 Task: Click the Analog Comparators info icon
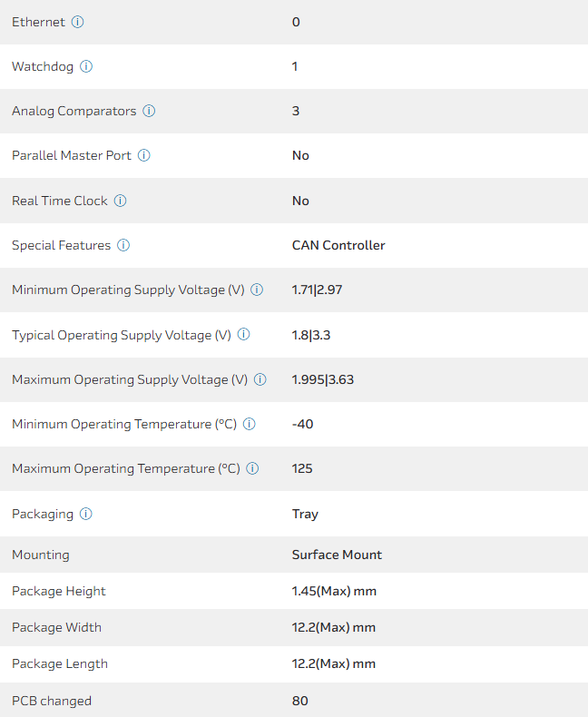coord(149,111)
